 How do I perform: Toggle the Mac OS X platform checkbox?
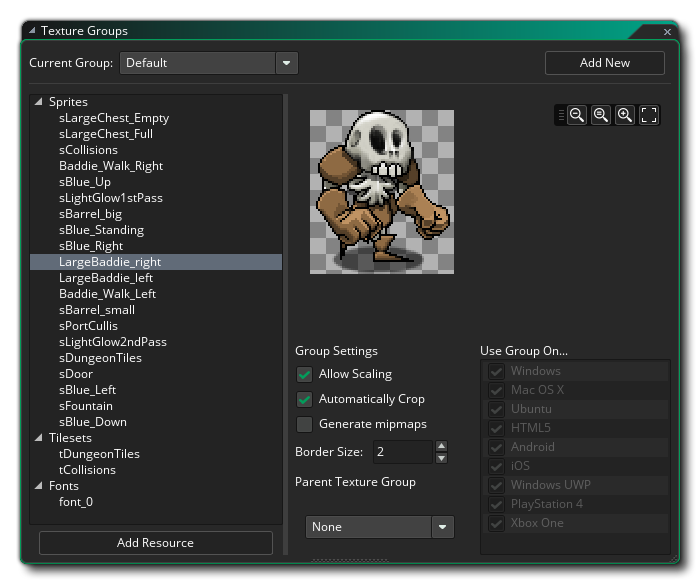pos(496,390)
